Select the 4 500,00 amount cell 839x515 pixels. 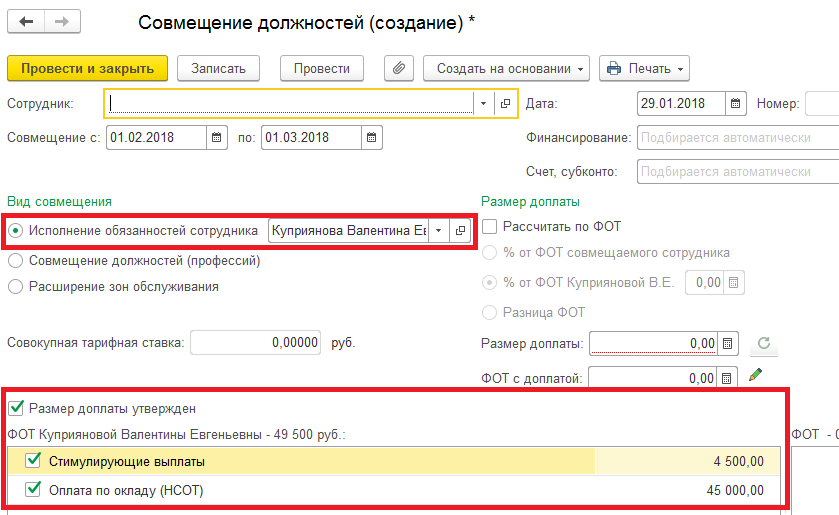(688, 461)
